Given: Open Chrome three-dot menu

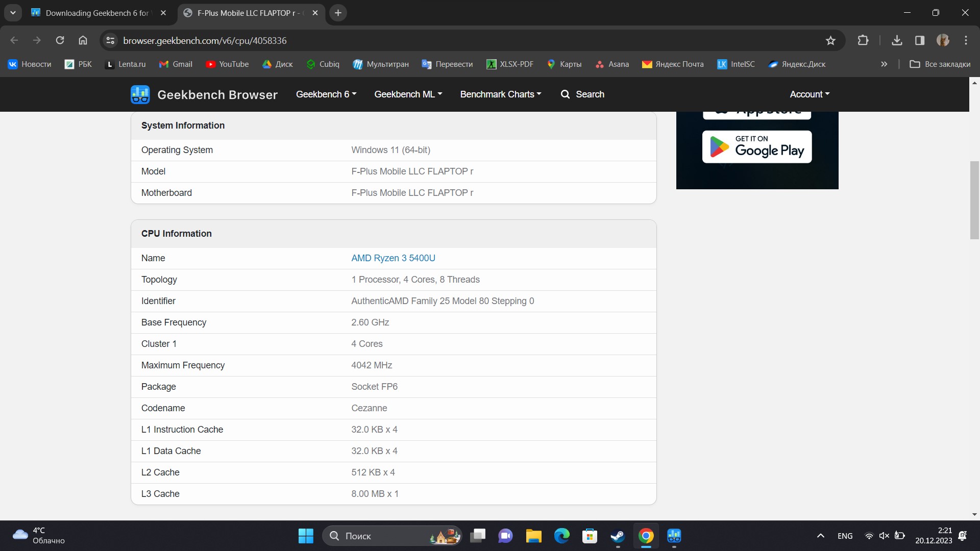Looking at the screenshot, I should click(x=966, y=40).
